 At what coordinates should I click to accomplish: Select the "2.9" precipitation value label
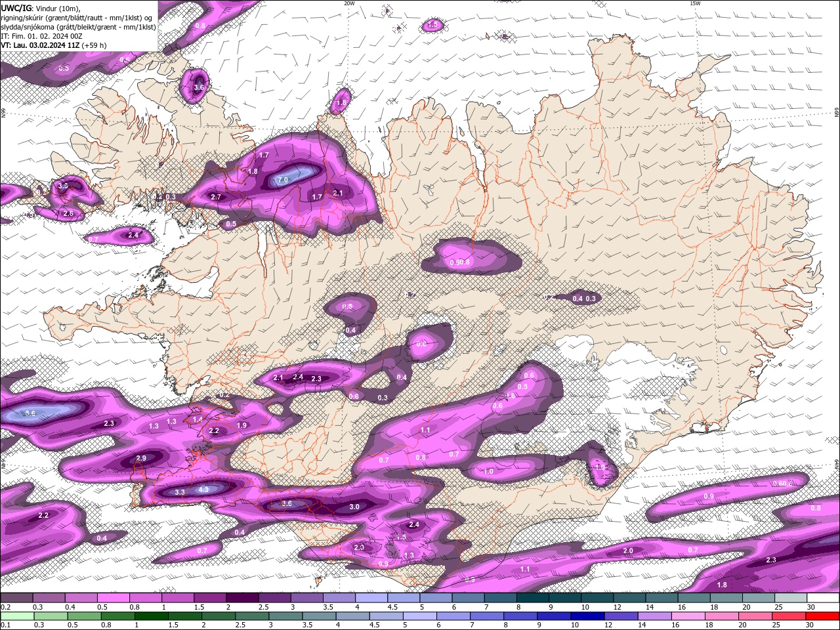[x=141, y=458]
